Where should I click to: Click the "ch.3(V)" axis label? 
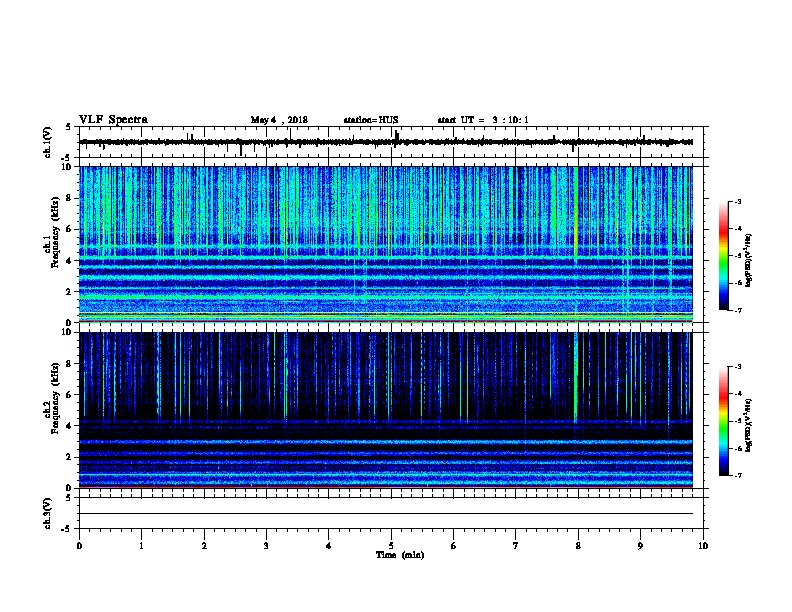[48, 514]
